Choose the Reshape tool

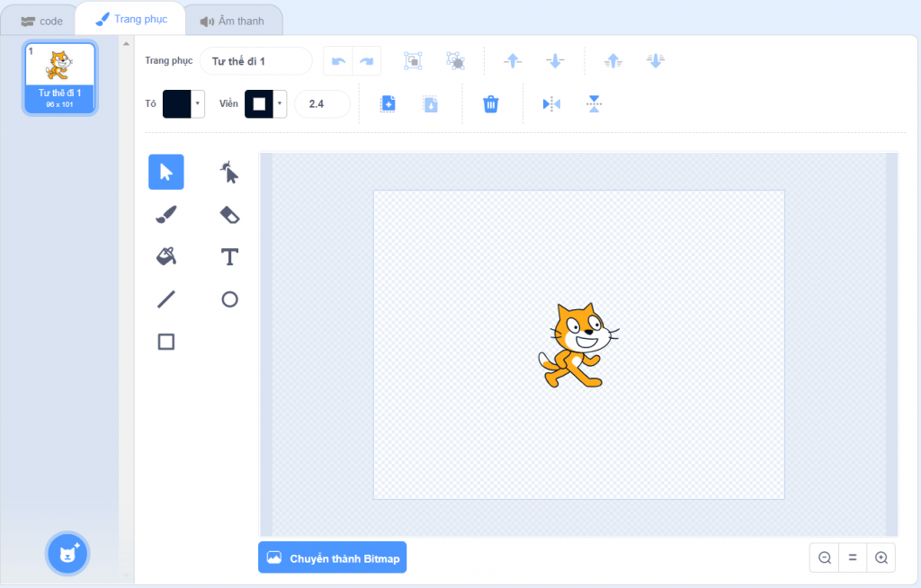point(229,172)
